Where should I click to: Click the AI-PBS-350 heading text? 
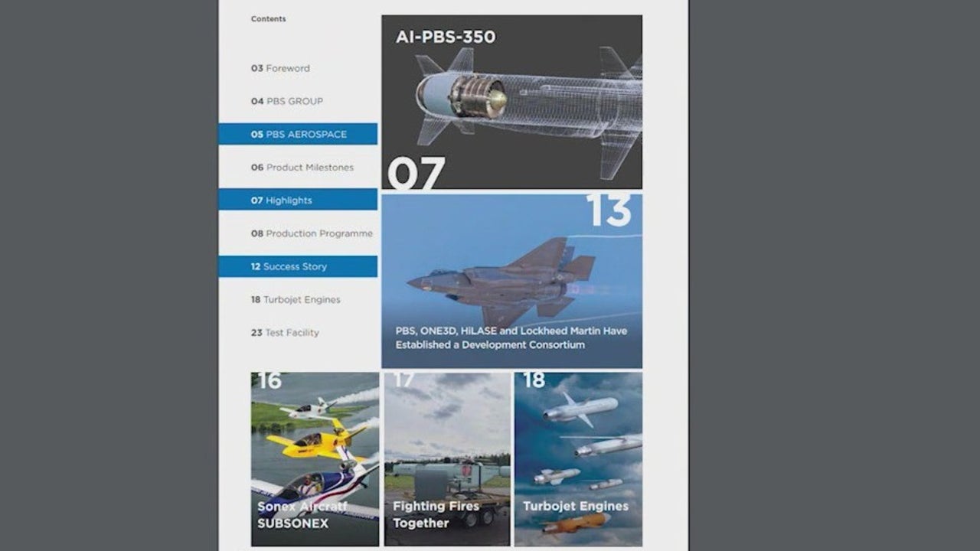coord(446,37)
